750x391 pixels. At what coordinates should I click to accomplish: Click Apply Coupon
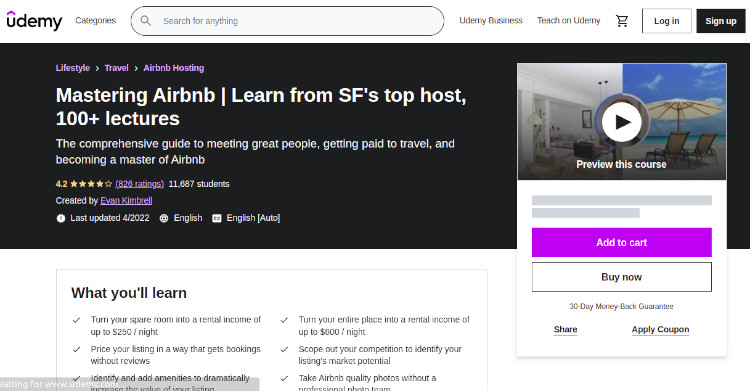(660, 329)
